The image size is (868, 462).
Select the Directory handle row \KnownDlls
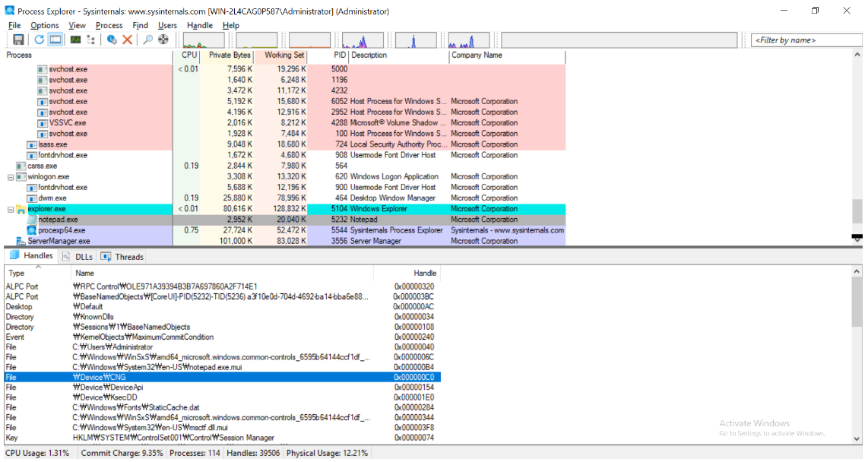click(223, 317)
